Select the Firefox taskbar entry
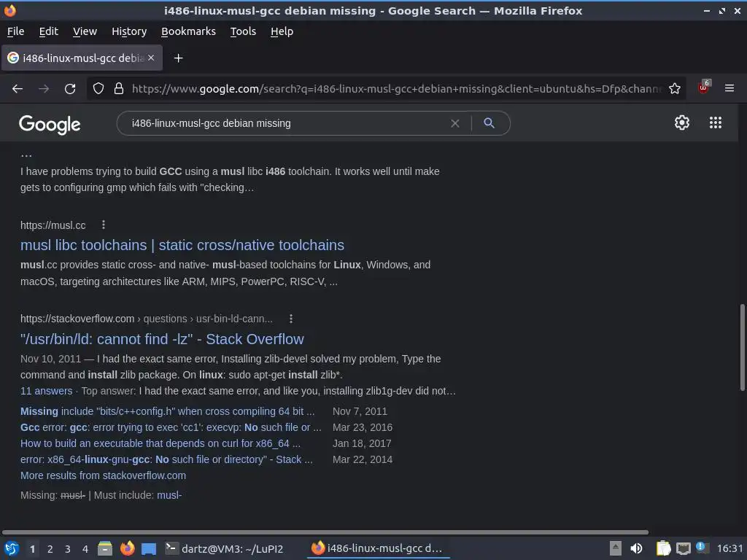 pos(377,548)
